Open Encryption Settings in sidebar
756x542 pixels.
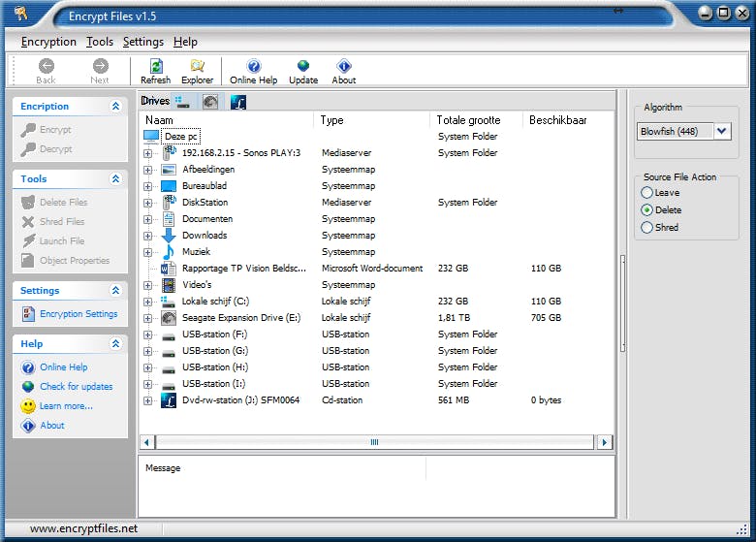(x=78, y=314)
